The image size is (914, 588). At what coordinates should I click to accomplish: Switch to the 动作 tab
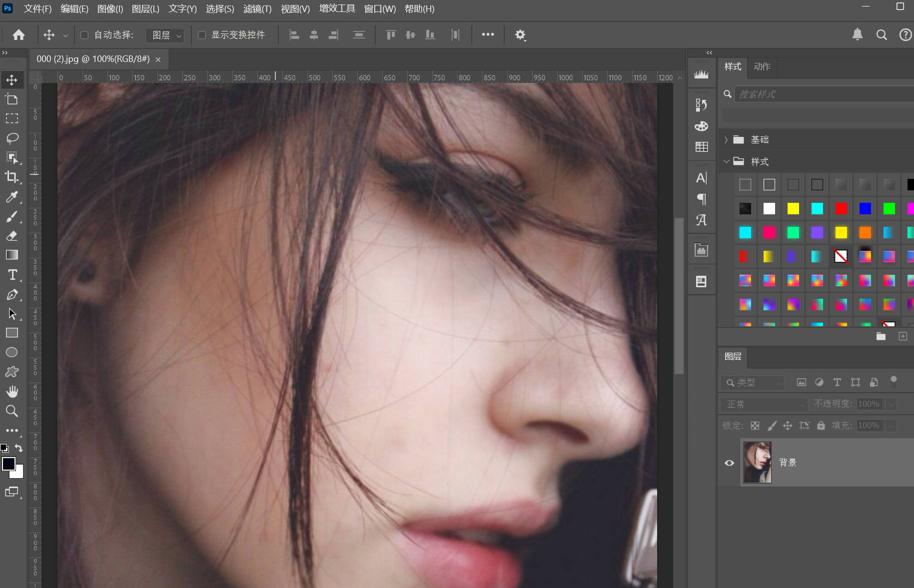(x=761, y=66)
